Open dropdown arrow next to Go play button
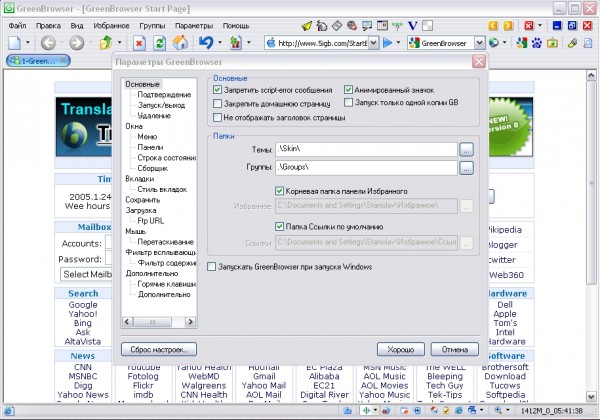This screenshot has height=420, width=600. [398, 42]
